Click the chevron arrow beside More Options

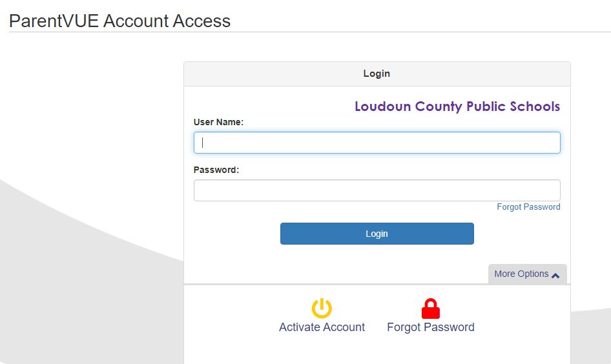tap(555, 275)
